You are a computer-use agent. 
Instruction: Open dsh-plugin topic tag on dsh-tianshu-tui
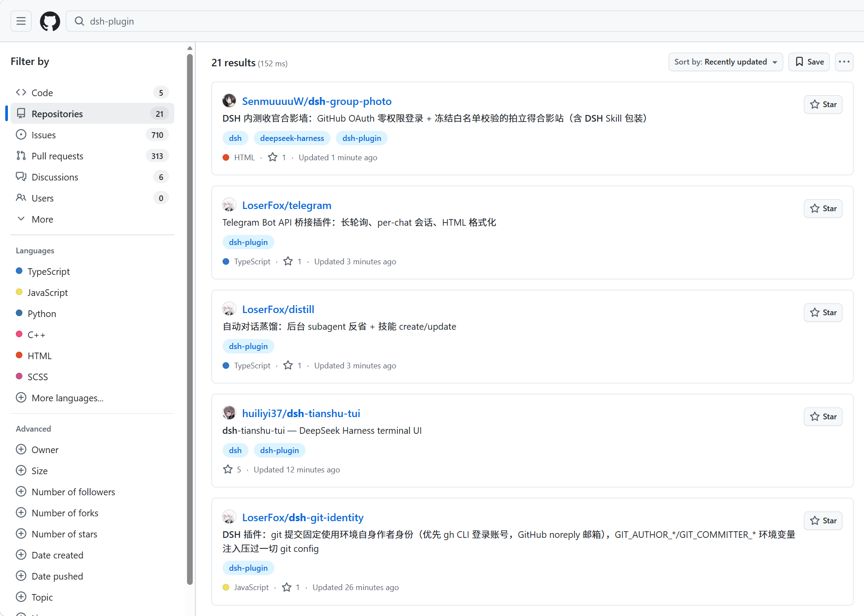(280, 450)
